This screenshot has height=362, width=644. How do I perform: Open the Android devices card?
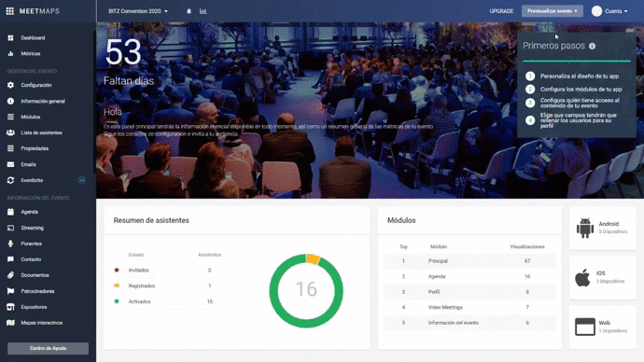point(603,229)
